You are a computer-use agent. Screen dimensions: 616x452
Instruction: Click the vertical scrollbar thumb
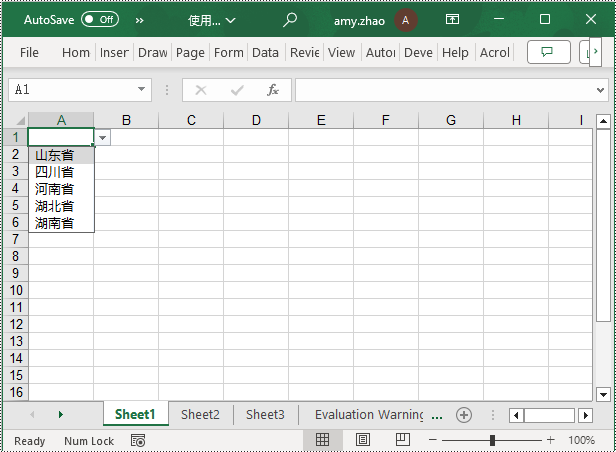point(603,226)
